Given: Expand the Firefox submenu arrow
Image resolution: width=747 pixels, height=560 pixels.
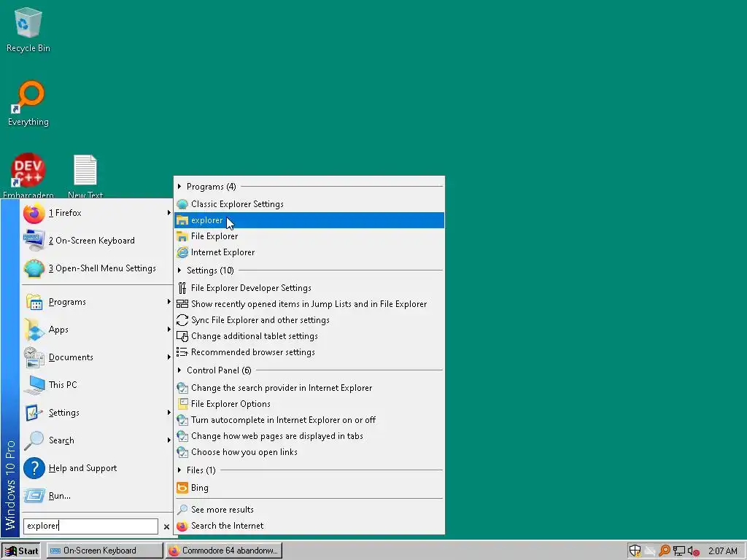Looking at the screenshot, I should click(x=169, y=213).
